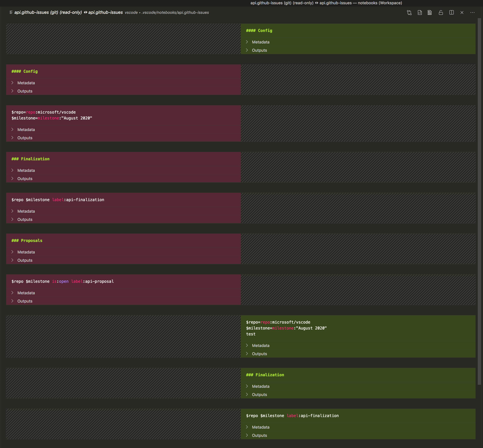The image size is (483, 448).
Task: Click '### Proposals' heading text
Action: click(27, 240)
